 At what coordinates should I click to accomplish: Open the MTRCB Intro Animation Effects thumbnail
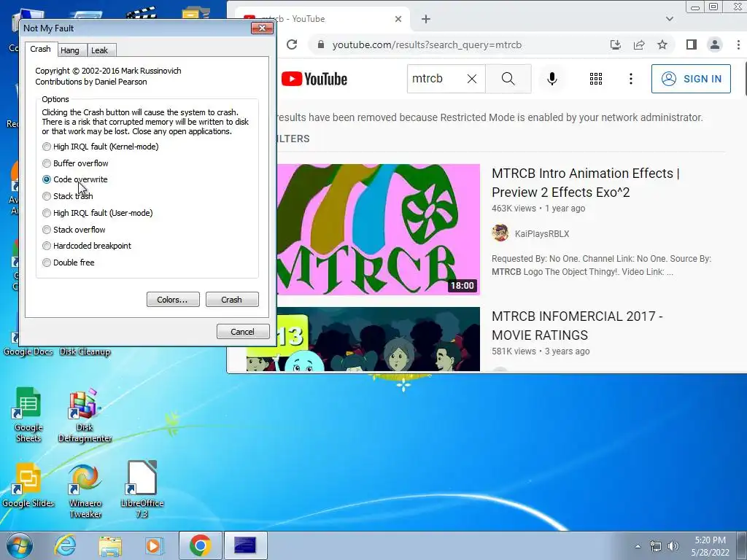[x=379, y=230]
